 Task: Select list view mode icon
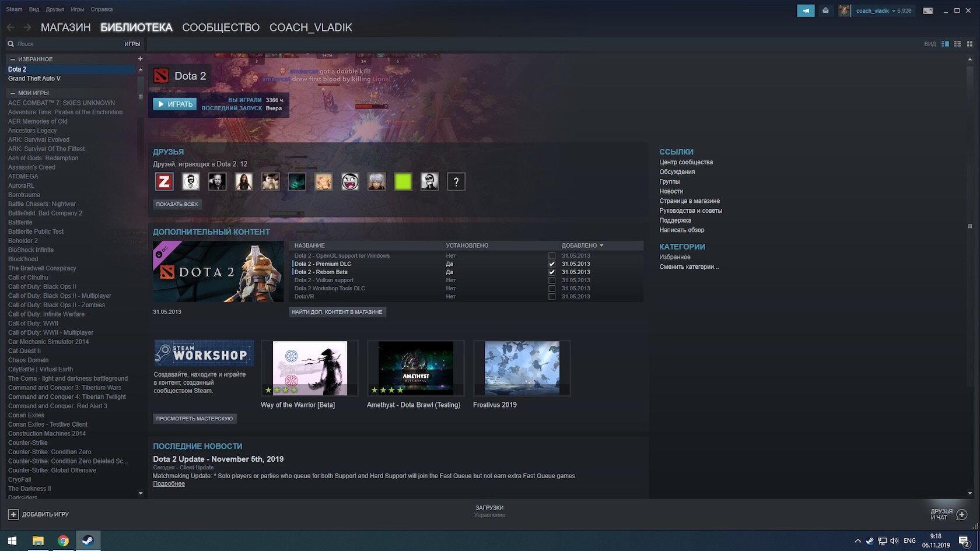(x=957, y=44)
